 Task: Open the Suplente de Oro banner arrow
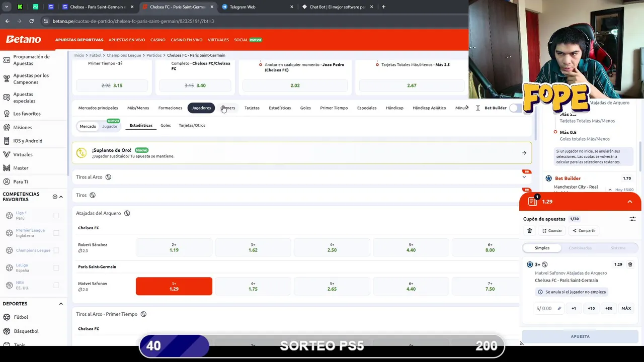pyautogui.click(x=524, y=153)
